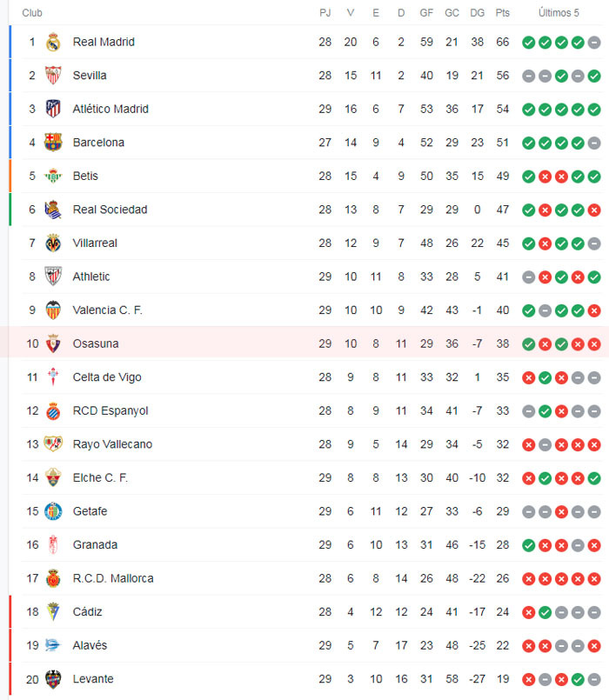
Task: Click the Villarreal yellow crest
Action: pyautogui.click(x=53, y=243)
